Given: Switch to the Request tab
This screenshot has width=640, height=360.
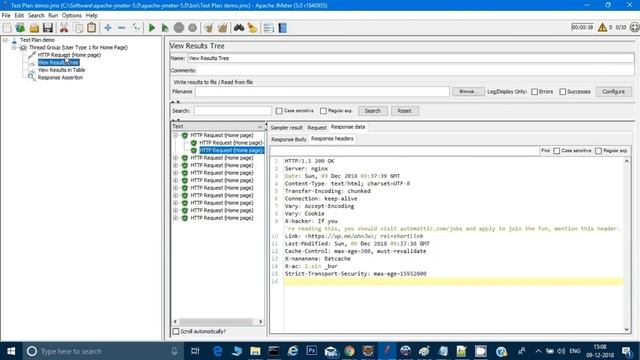Looking at the screenshot, I should 317,128.
